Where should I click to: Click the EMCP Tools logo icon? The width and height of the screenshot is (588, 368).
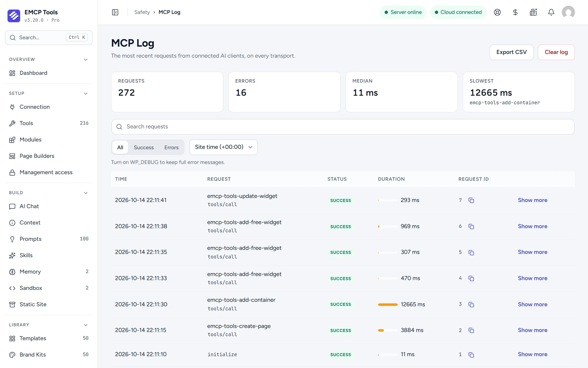pos(14,16)
